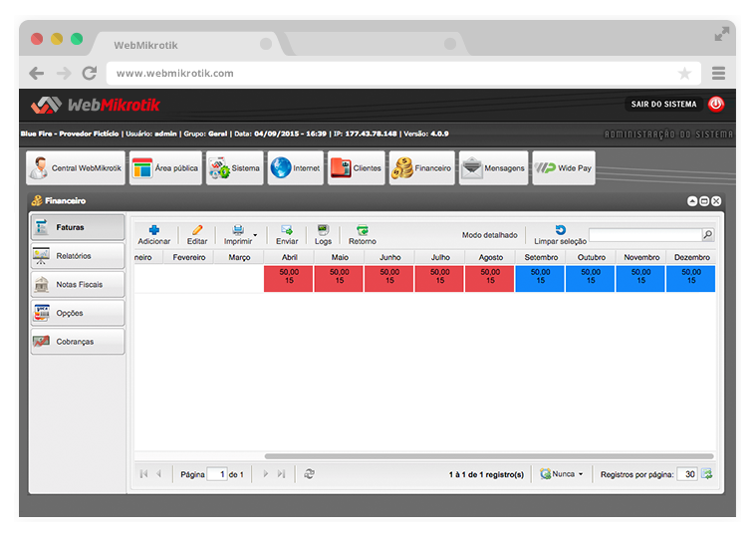Click SAIR DO SISTEMA button

tap(663, 104)
